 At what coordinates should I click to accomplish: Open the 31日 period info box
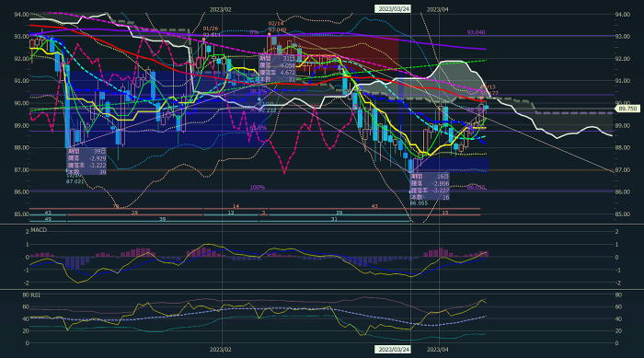[277, 69]
